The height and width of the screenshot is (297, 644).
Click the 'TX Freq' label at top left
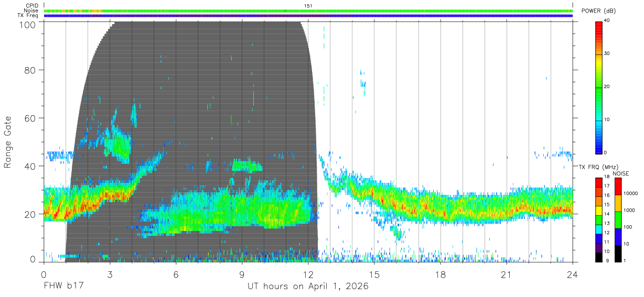(x=29, y=16)
